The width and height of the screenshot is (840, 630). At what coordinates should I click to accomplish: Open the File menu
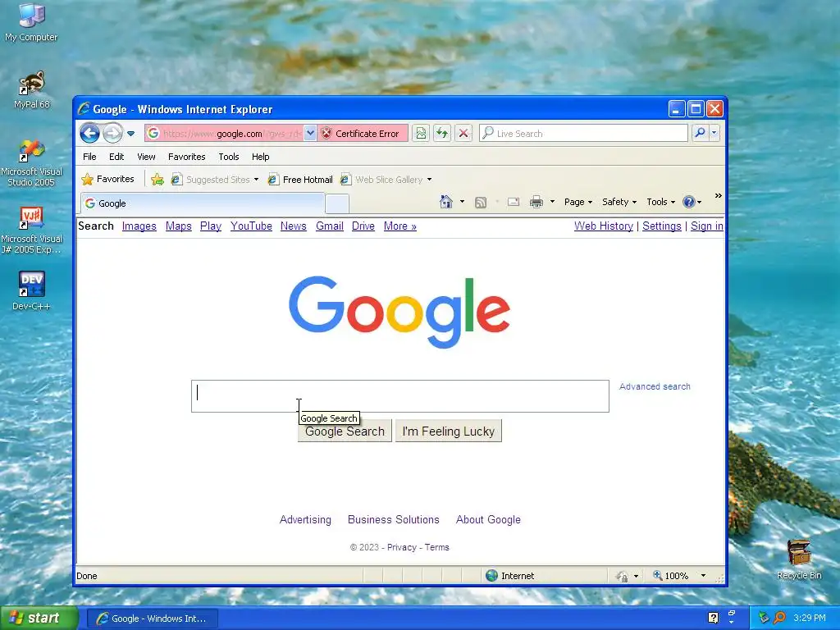[89, 157]
